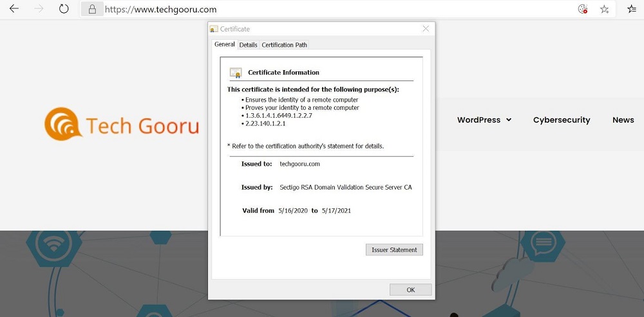Viewport: 644px width, 317px height.
Task: Click the Wi-Fi hexagon icon on the banner
Action: tap(54, 244)
